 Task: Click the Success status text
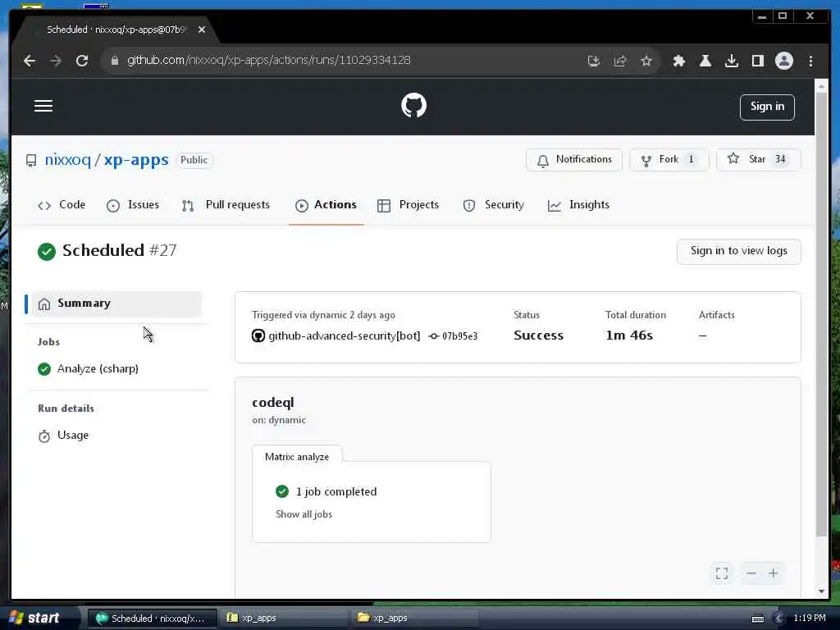click(x=538, y=336)
